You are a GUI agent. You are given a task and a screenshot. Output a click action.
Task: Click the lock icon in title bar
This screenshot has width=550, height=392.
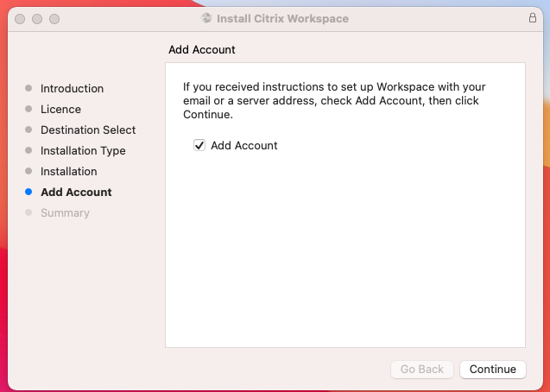coord(533,18)
